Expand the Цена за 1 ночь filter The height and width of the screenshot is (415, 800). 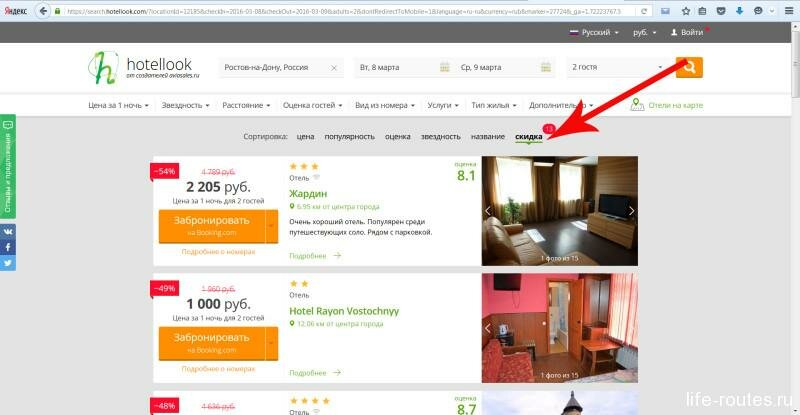[118, 105]
